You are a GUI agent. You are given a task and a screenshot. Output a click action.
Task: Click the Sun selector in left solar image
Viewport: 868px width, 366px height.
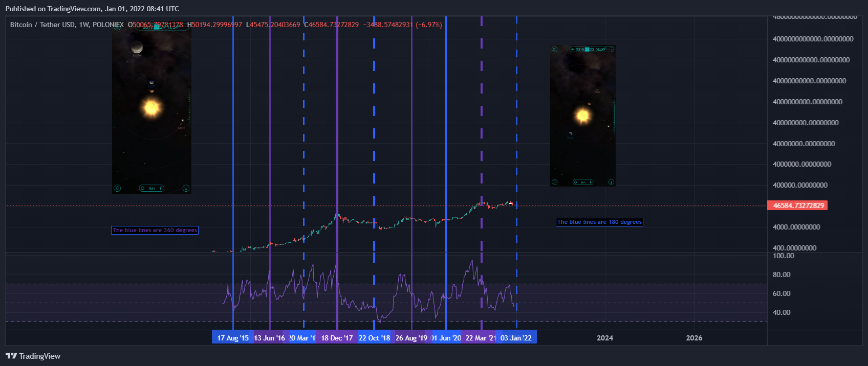pos(151,188)
